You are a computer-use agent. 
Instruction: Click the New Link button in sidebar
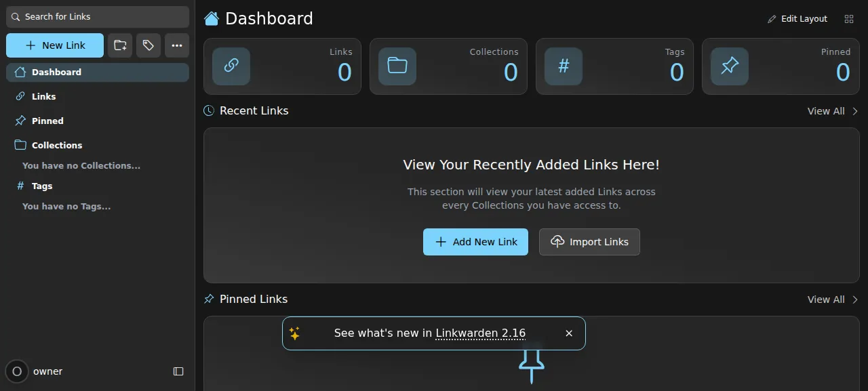point(55,45)
